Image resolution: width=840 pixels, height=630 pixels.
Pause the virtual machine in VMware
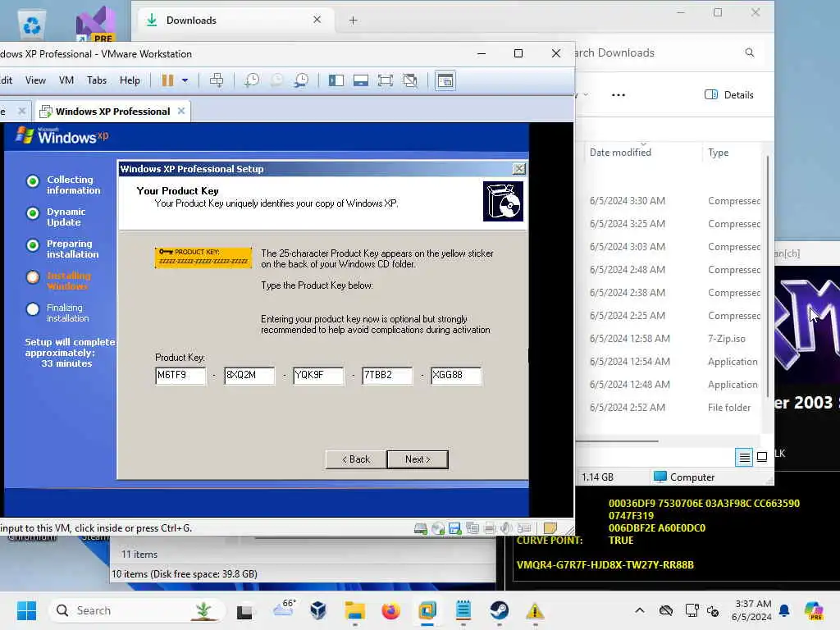click(x=167, y=80)
